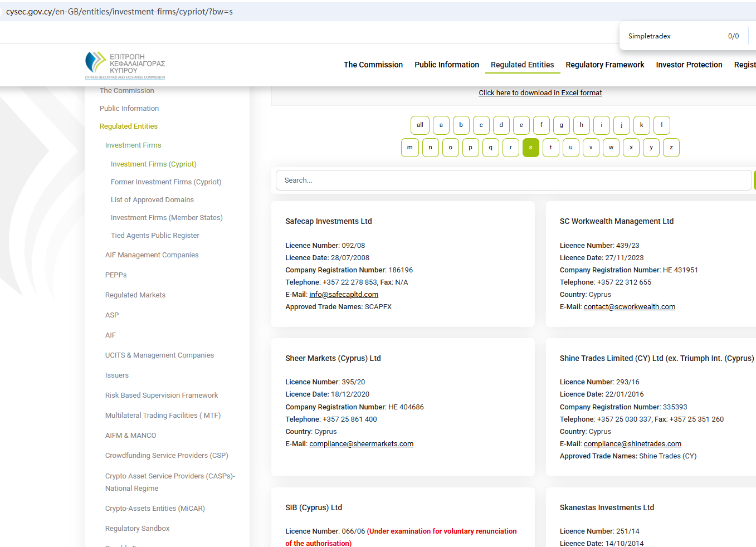The image size is (756, 547).
Task: Filter firms by letter 'a'
Action: point(441,125)
